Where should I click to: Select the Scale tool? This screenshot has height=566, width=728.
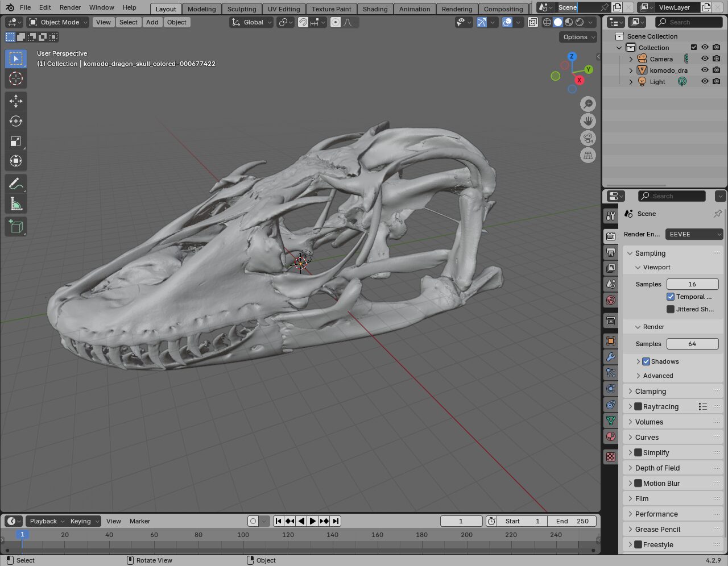click(x=16, y=141)
